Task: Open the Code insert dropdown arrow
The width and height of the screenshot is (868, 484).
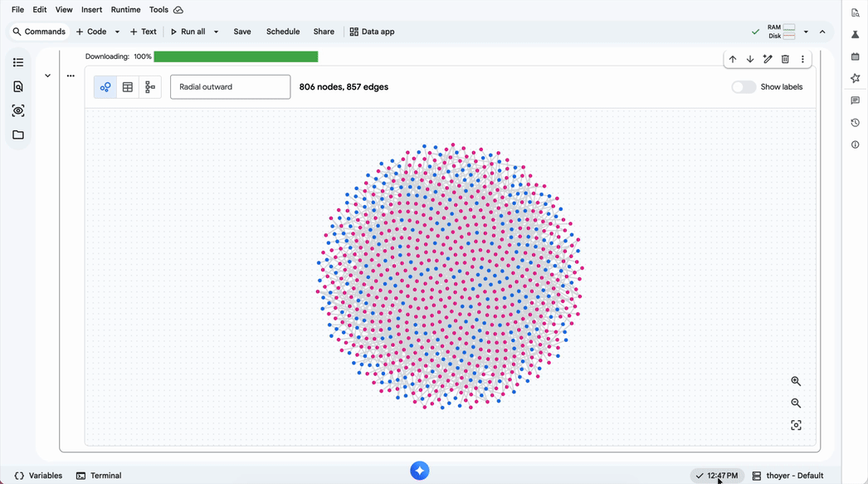Action: click(x=117, y=32)
